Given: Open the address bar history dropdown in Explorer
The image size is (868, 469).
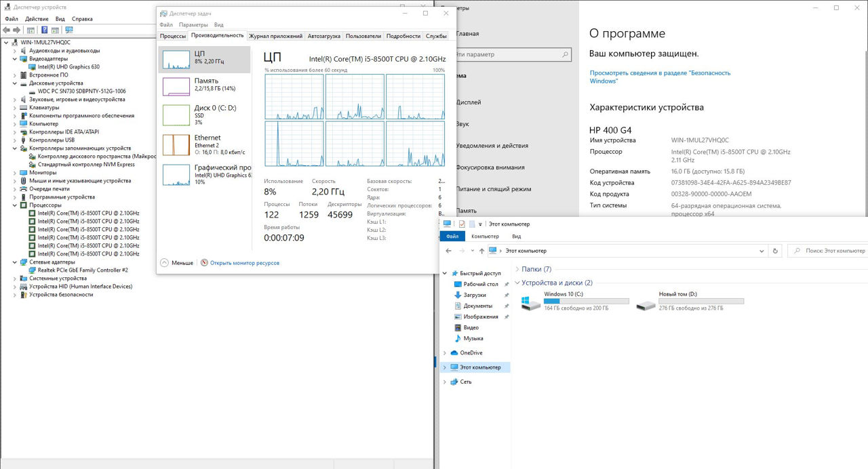Looking at the screenshot, I should point(762,251).
